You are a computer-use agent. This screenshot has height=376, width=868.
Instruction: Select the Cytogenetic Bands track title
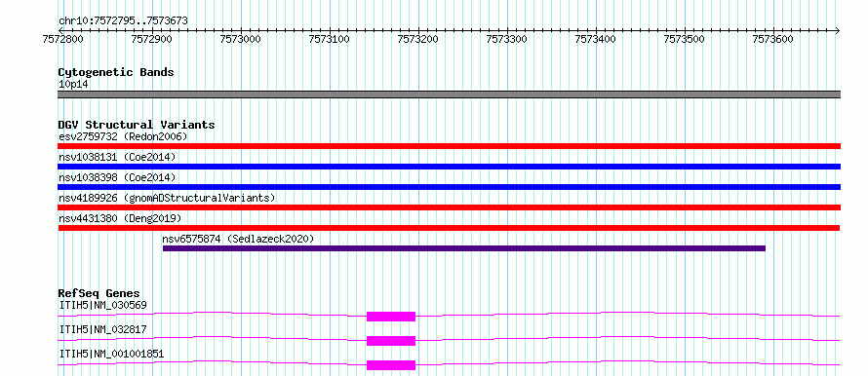tap(116, 72)
